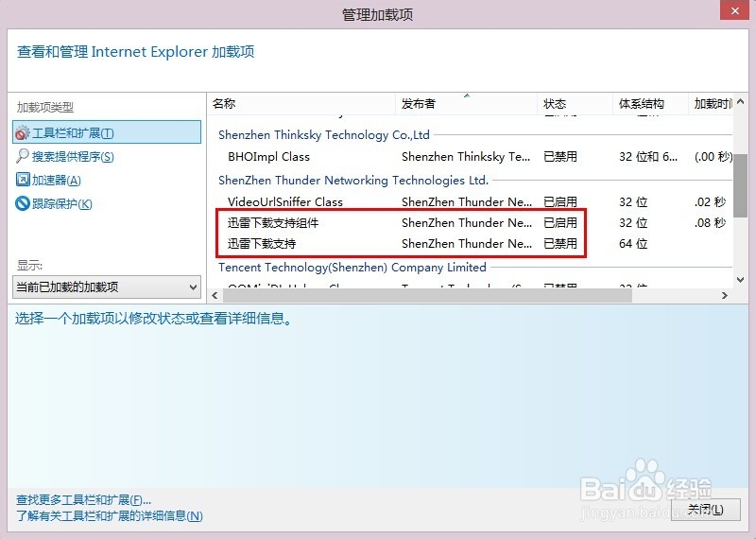The height and width of the screenshot is (539, 756).
Task: Sort by 名称 column header
Action: [301, 103]
